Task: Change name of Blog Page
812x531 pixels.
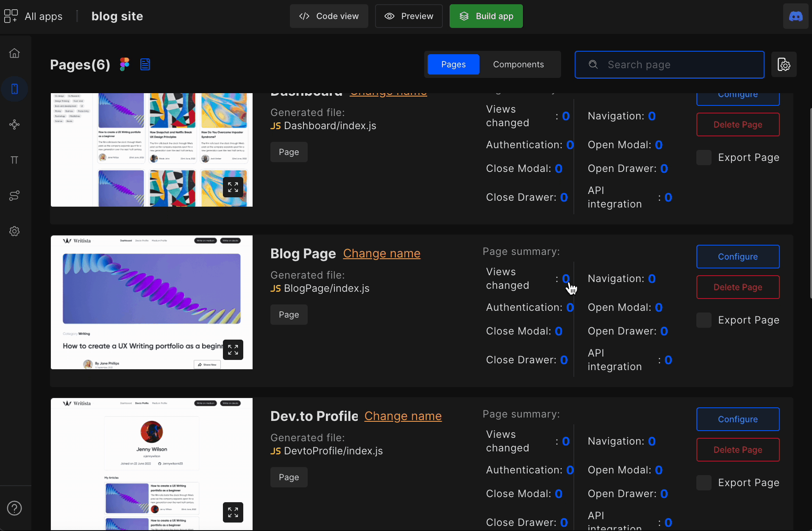Action: [382, 253]
